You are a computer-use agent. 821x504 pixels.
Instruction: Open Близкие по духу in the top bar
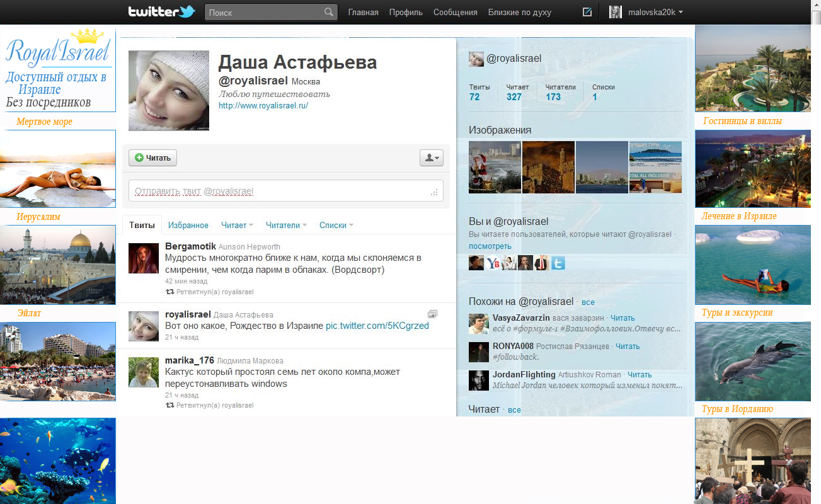point(520,12)
